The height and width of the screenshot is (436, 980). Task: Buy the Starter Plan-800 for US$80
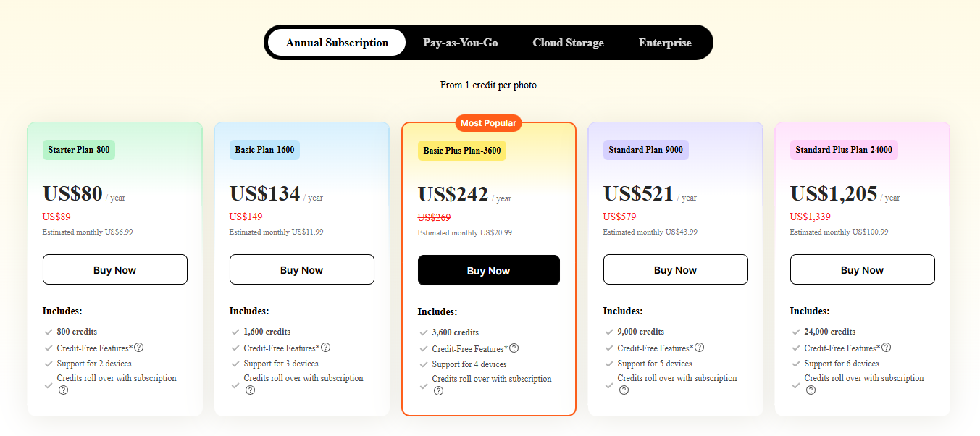click(x=115, y=270)
